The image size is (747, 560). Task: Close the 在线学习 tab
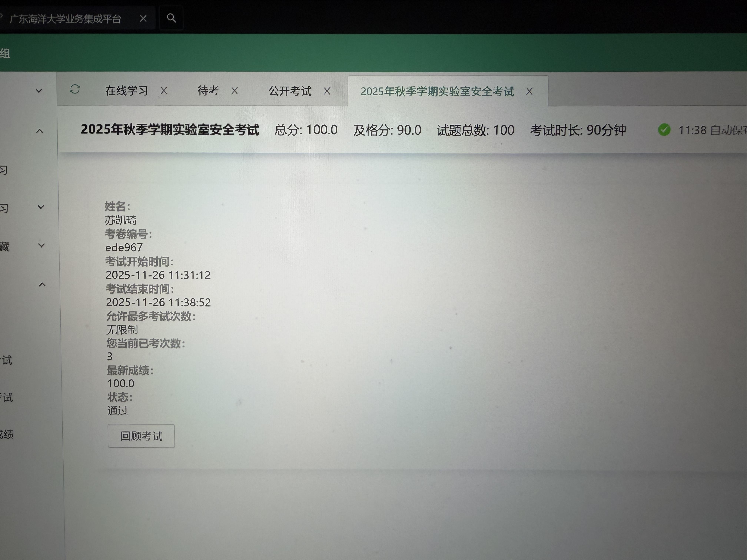click(164, 91)
